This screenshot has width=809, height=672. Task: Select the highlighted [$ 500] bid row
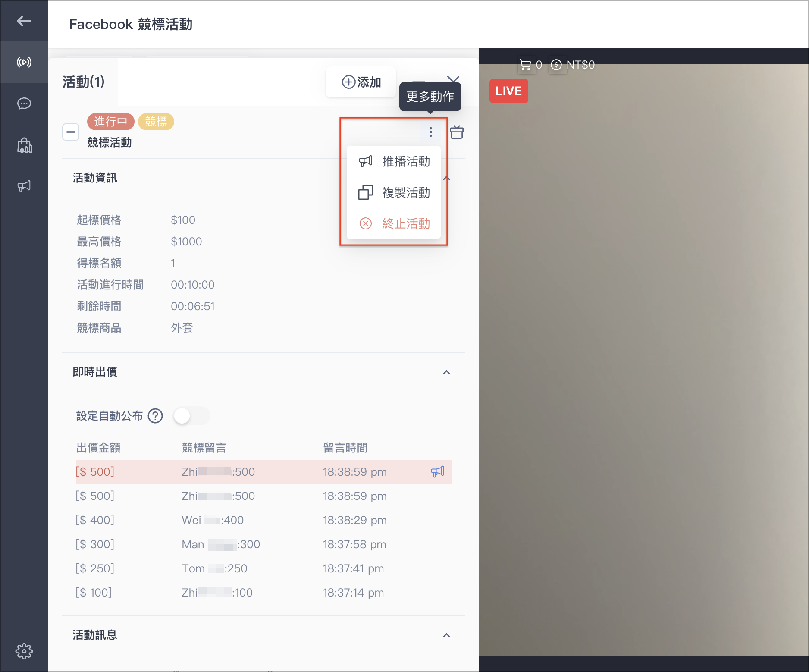[x=263, y=471]
